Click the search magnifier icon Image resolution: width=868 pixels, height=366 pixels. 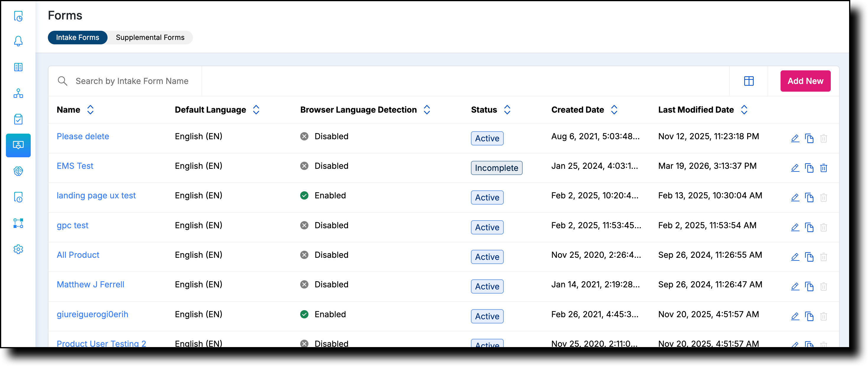click(x=62, y=81)
